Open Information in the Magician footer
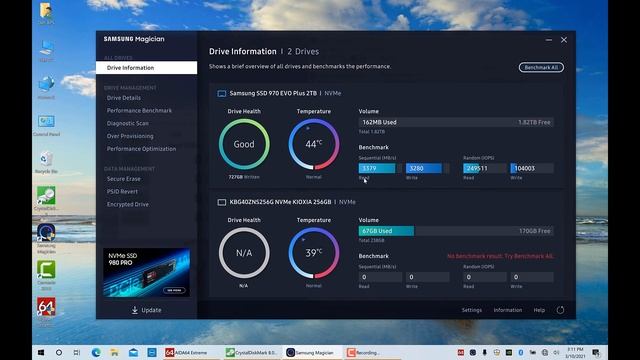The width and height of the screenshot is (640, 360). 507,310
